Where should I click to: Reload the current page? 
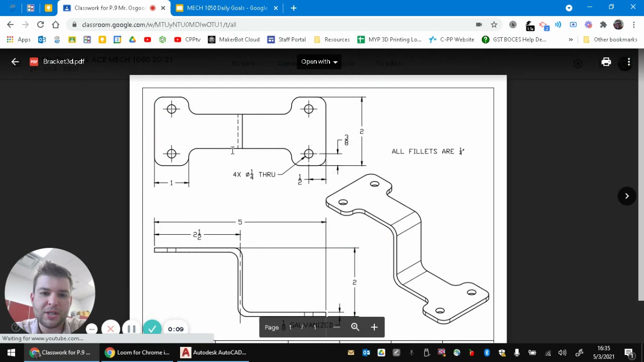(x=40, y=24)
